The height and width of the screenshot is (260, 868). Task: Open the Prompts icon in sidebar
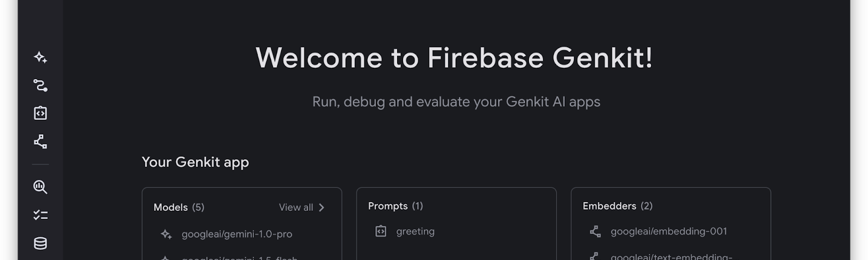40,113
